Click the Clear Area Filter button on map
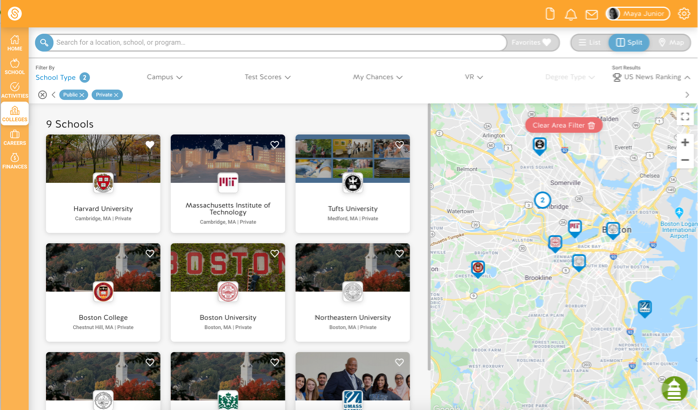This screenshot has height=410, width=698. point(564,126)
